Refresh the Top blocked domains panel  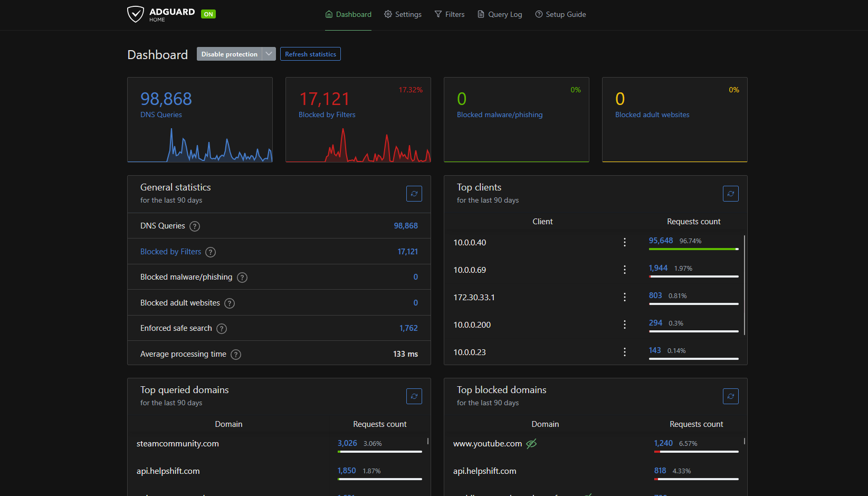(x=730, y=396)
